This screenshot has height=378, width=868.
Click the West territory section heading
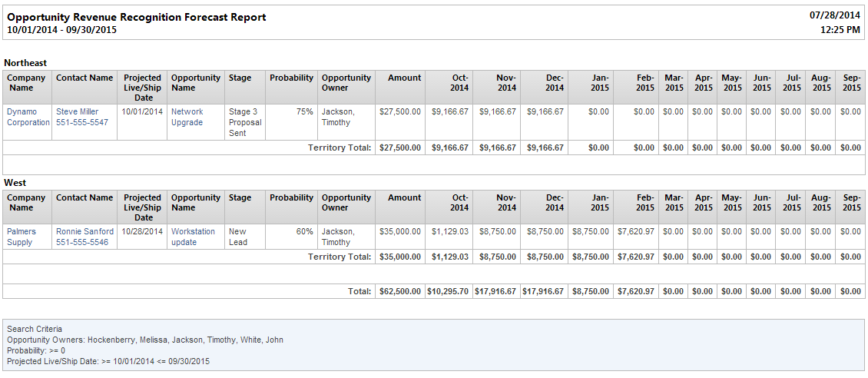[x=16, y=183]
